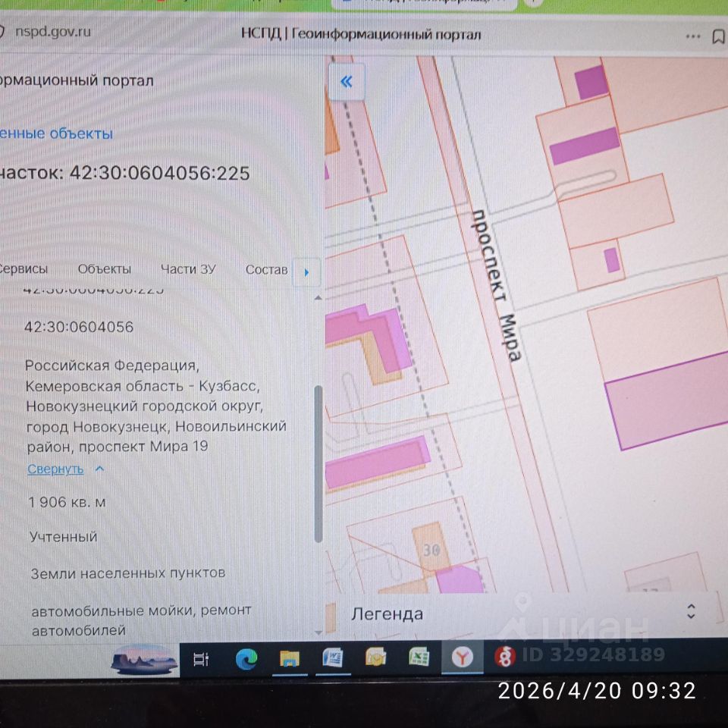
Task: Click автомобильные мойки, ремонт автомобилей text
Action: [141, 620]
